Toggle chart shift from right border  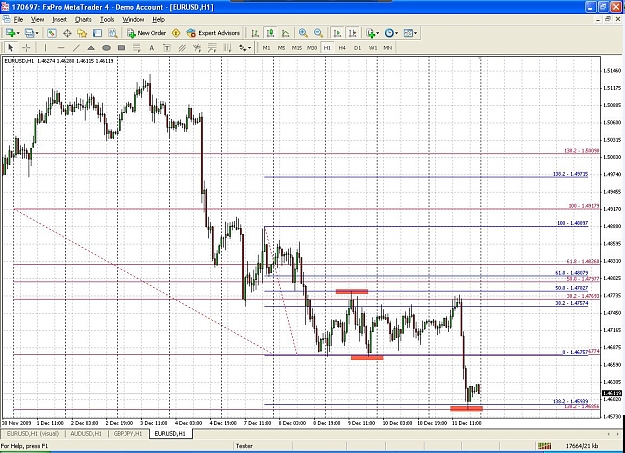coord(352,33)
